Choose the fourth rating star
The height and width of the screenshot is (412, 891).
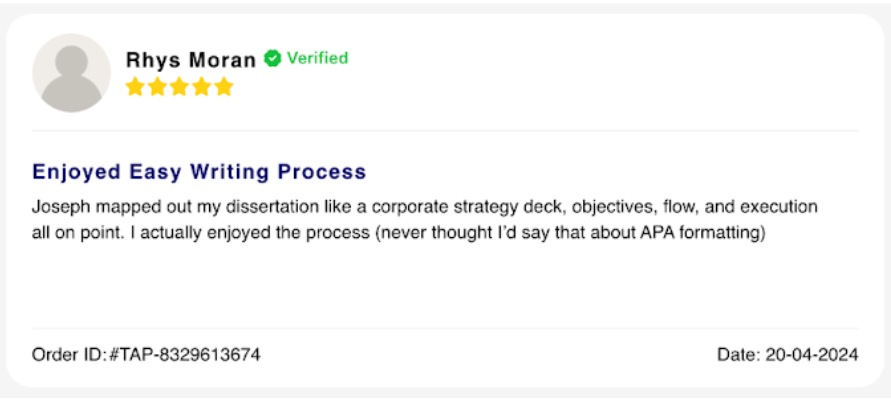click(201, 88)
